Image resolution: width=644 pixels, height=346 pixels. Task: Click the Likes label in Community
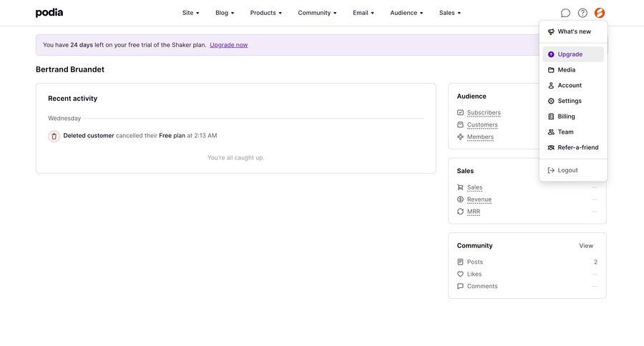pos(474,275)
